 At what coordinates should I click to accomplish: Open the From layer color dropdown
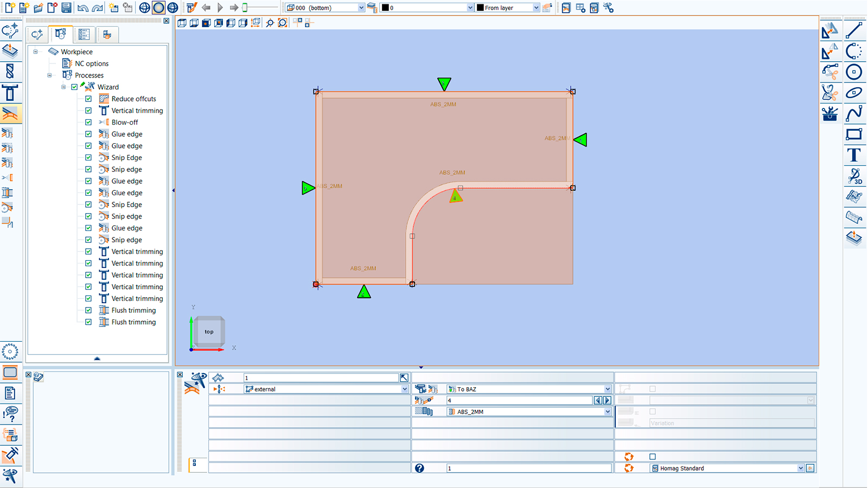pos(536,8)
